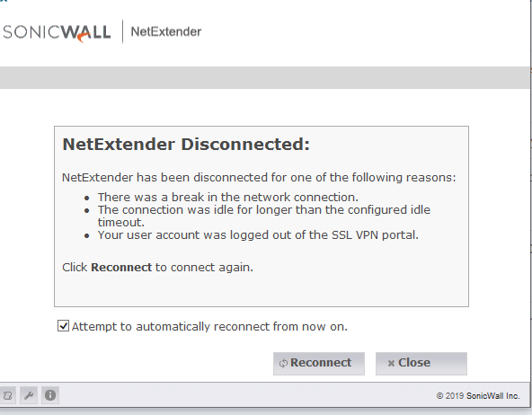Click the NetExtender product name in the header
Viewport: 532px width, 415px height.
(x=166, y=31)
